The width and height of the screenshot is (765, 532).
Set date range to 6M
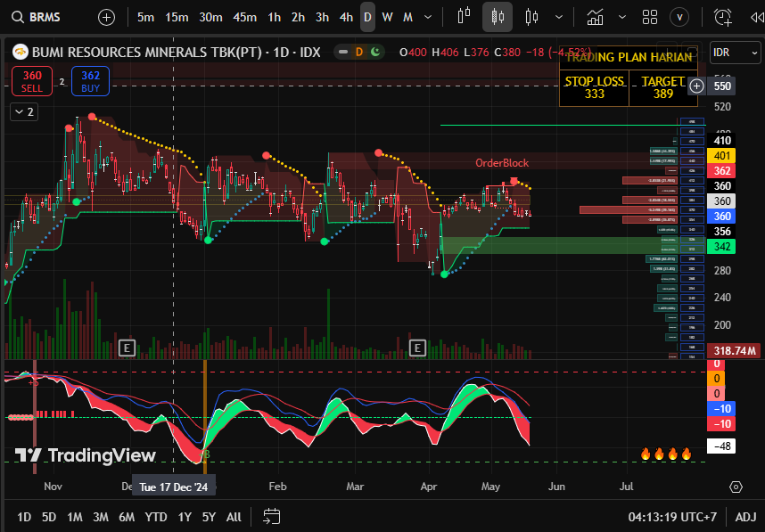click(127, 517)
